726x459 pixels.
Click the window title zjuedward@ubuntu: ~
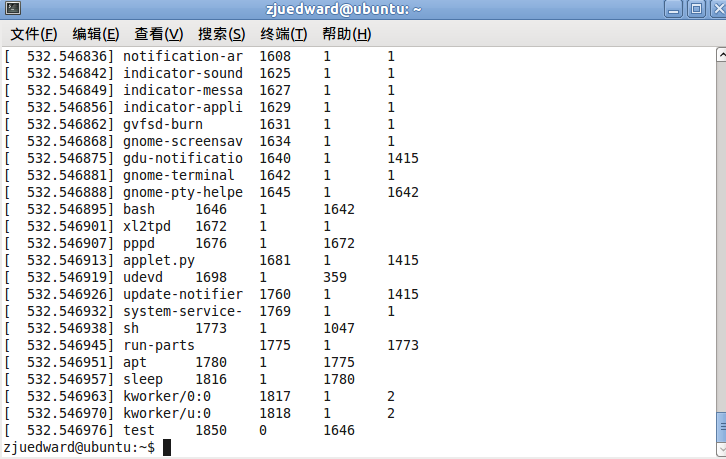coord(344,9)
